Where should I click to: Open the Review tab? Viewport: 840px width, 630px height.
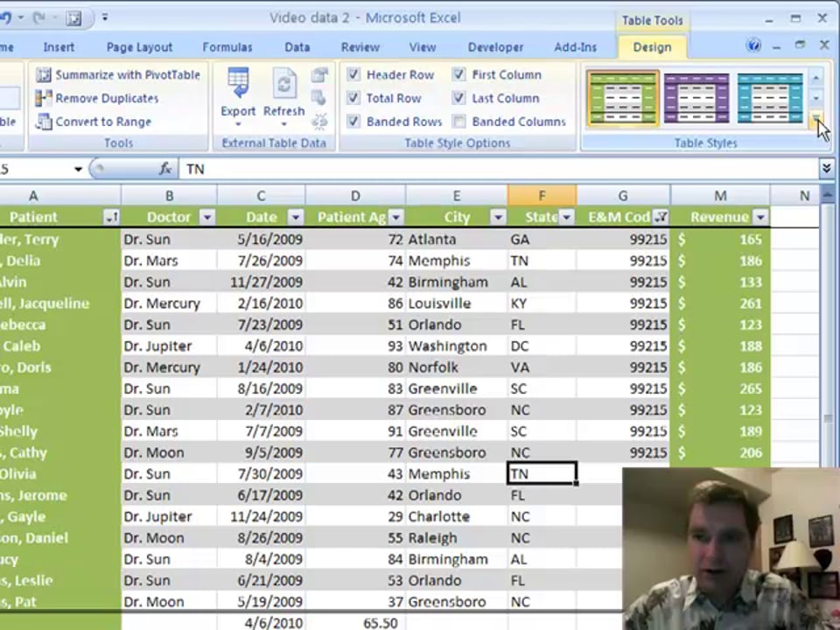point(360,47)
